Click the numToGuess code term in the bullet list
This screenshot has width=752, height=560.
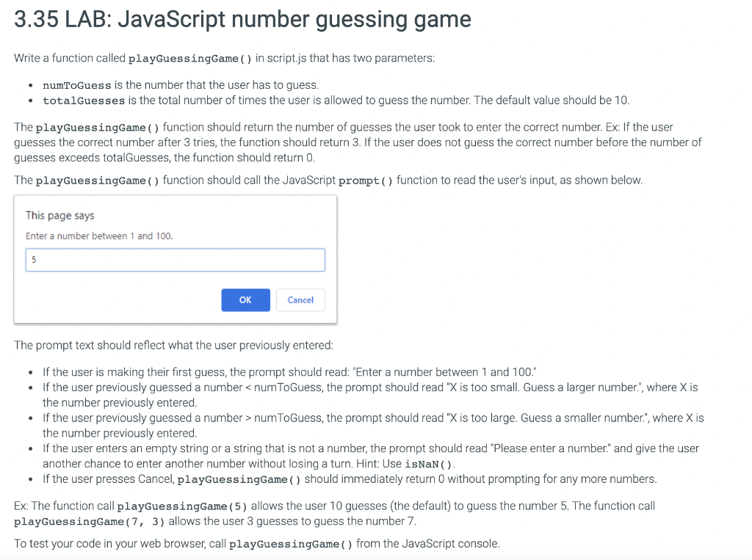pyautogui.click(x=76, y=85)
